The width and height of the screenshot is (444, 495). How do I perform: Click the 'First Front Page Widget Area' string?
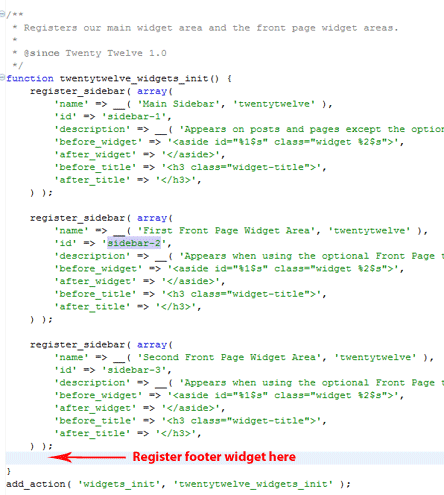pyautogui.click(x=226, y=231)
